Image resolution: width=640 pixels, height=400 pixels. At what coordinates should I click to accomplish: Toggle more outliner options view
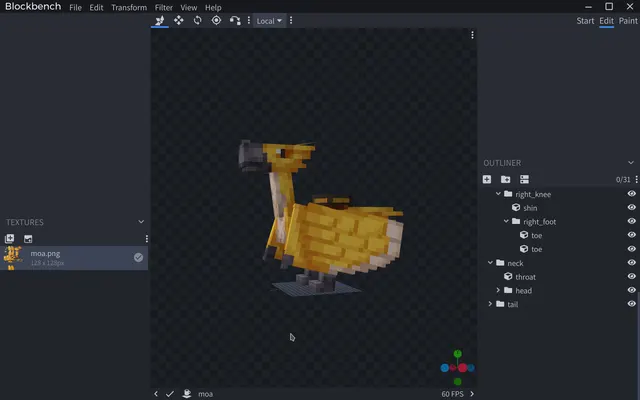coord(524,179)
